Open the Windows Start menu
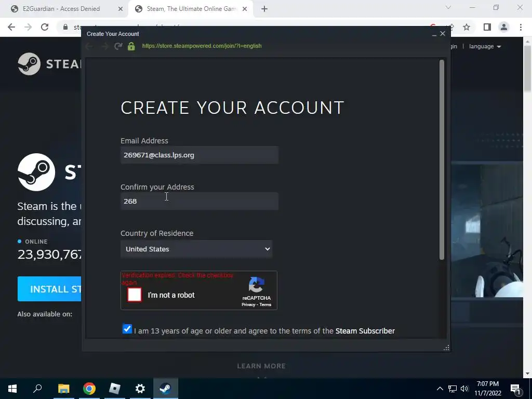532x399 pixels. click(x=12, y=389)
